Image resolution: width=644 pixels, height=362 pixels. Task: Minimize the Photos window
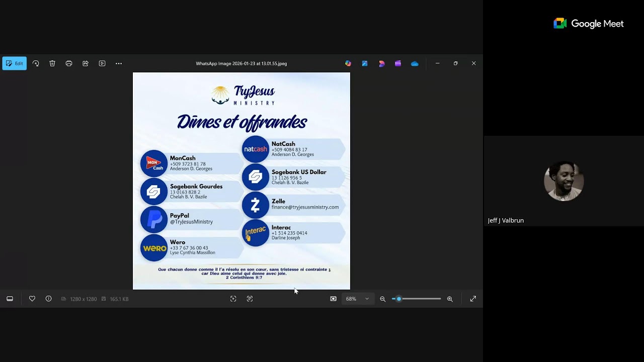click(x=438, y=63)
